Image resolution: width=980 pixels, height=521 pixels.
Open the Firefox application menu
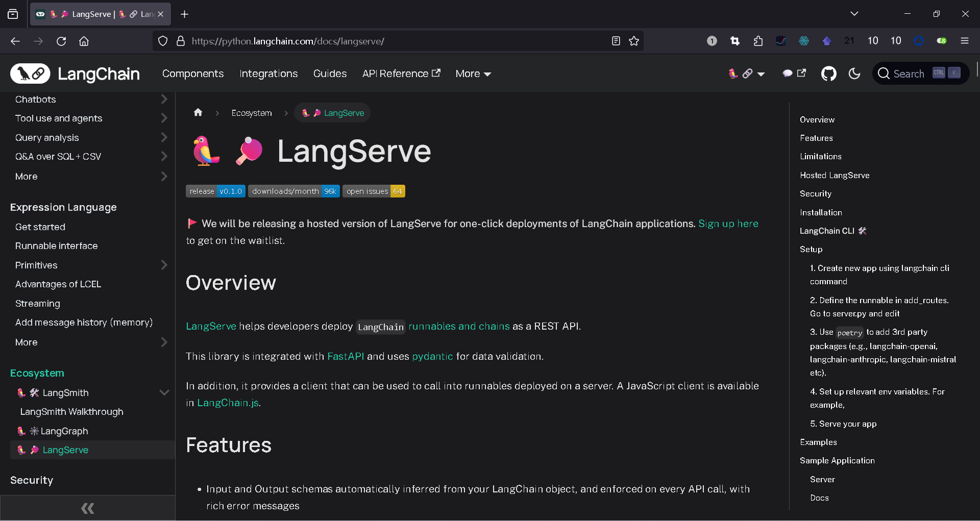965,41
